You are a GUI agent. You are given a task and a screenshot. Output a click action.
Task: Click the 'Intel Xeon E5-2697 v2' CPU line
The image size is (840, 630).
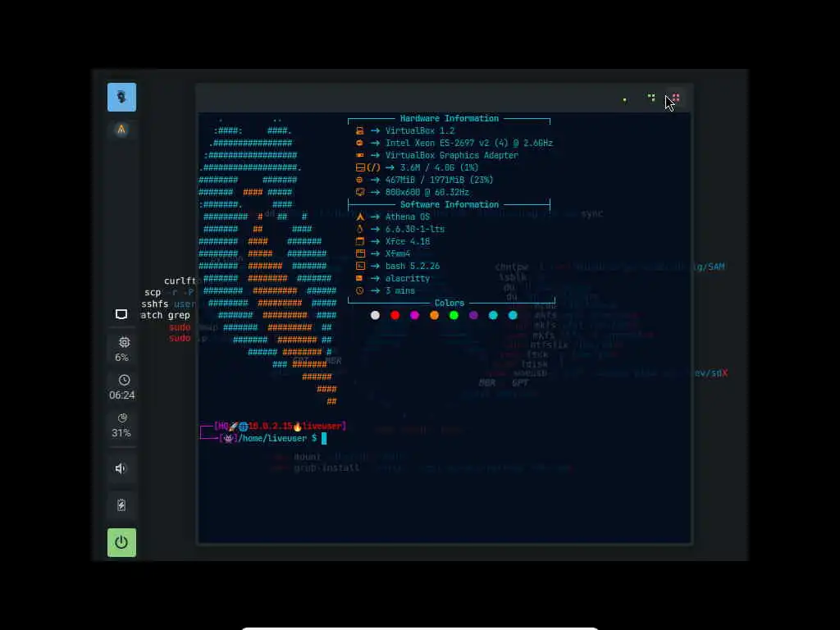(468, 143)
